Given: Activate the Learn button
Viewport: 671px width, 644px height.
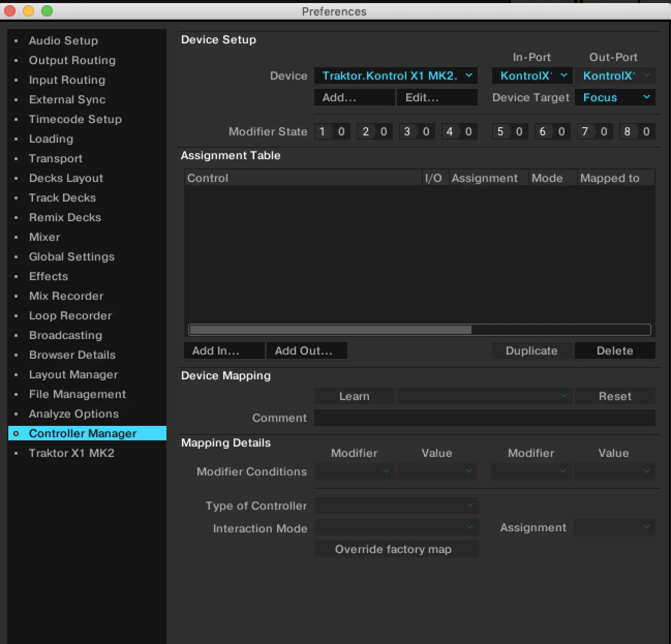Looking at the screenshot, I should 354,396.
